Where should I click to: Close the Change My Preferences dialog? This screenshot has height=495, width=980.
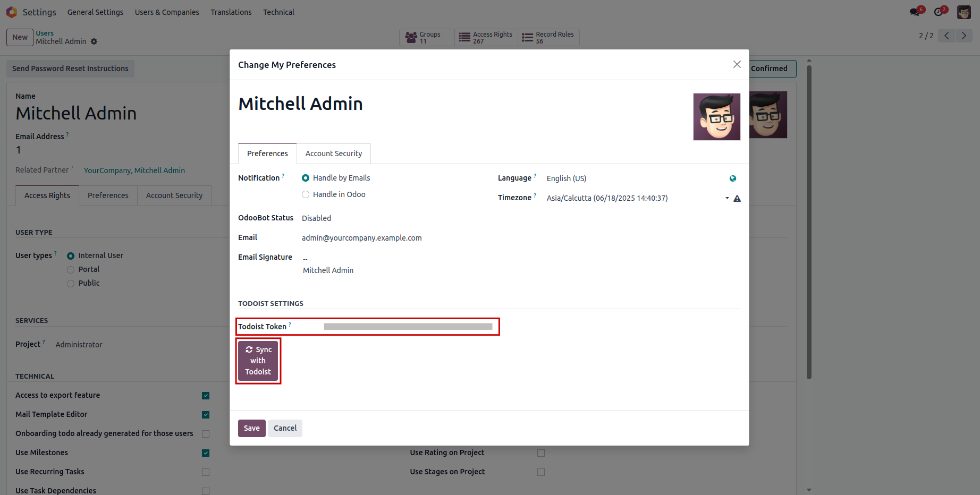pos(737,64)
